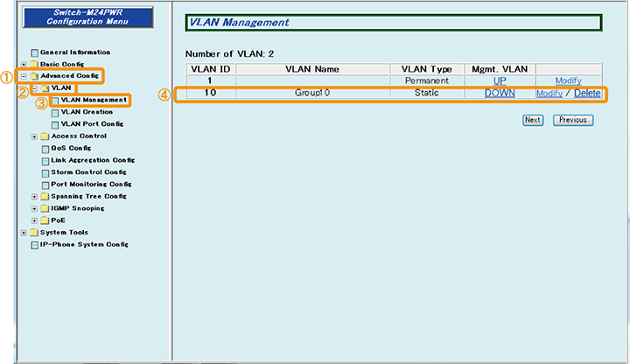The height and width of the screenshot is (364, 630).
Task: Click the DOWN link for Group10
Action: [x=500, y=94]
